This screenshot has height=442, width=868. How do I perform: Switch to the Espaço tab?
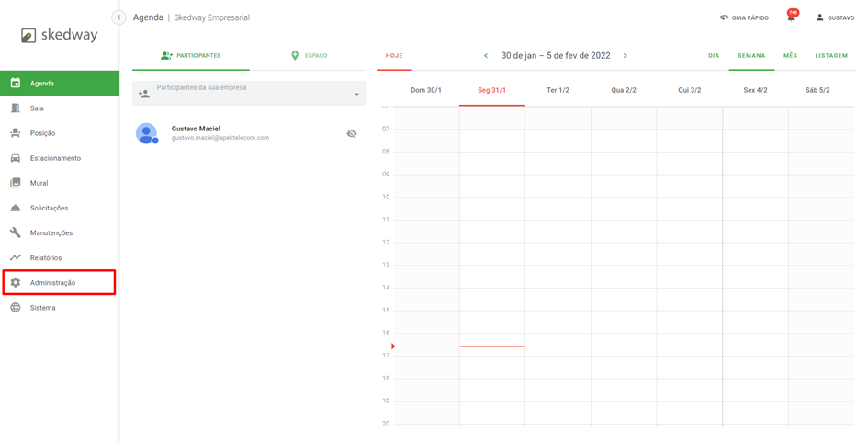click(x=309, y=56)
